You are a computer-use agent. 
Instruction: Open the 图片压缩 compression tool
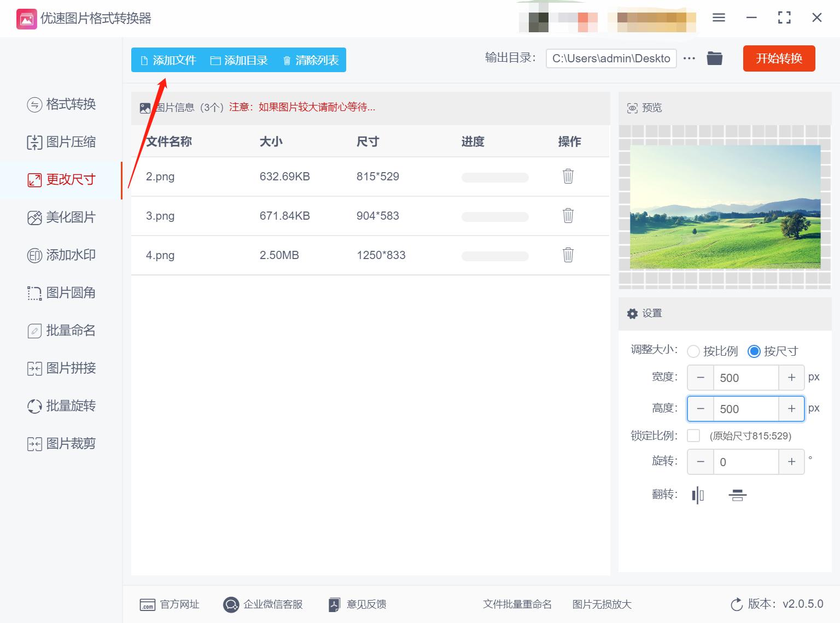(62, 142)
